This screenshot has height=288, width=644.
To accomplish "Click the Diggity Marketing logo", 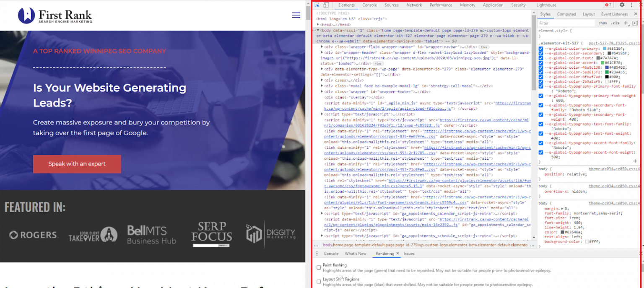I will coord(270,234).
